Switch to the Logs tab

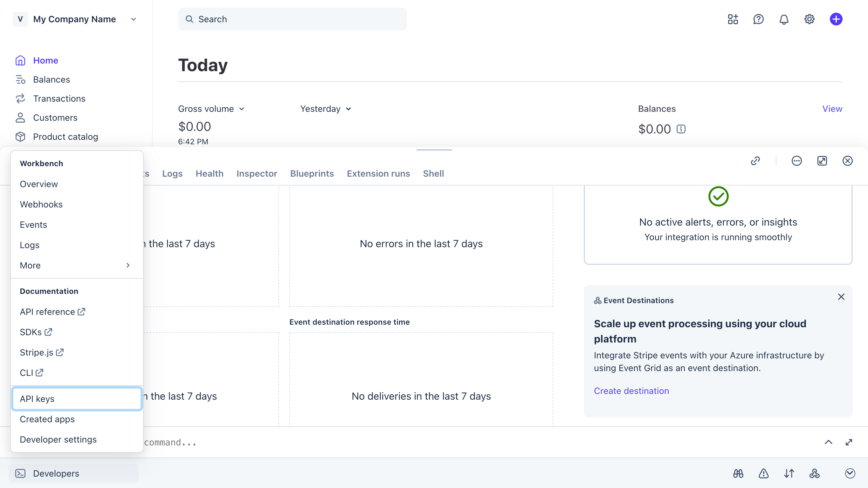[x=173, y=173]
